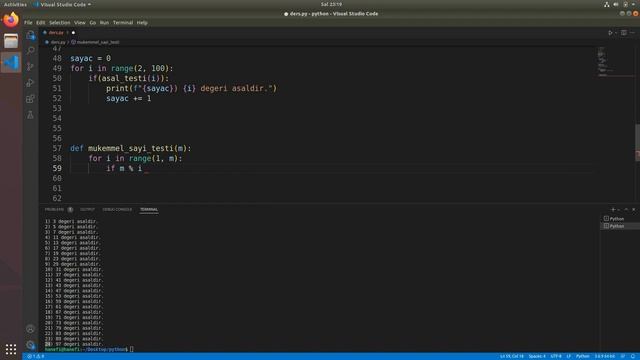Open the system network tray icon

pyautogui.click(x=607, y=4)
